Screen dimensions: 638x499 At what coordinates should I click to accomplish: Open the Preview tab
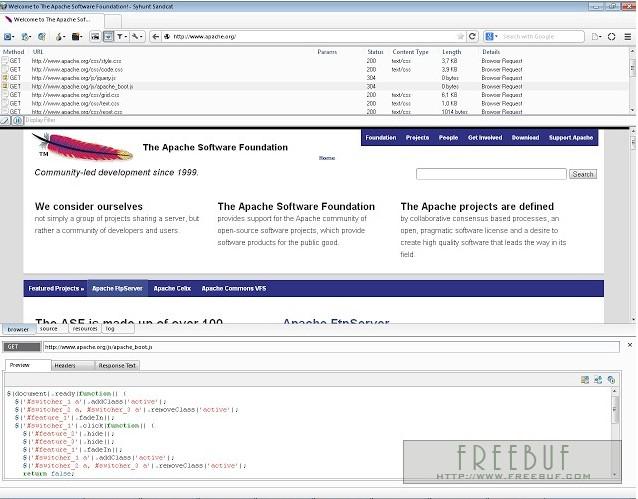coord(28,365)
